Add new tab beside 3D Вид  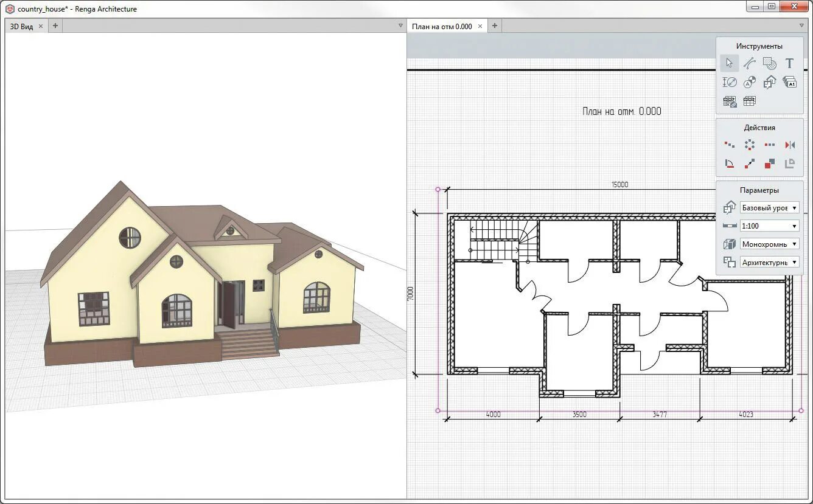click(x=55, y=26)
